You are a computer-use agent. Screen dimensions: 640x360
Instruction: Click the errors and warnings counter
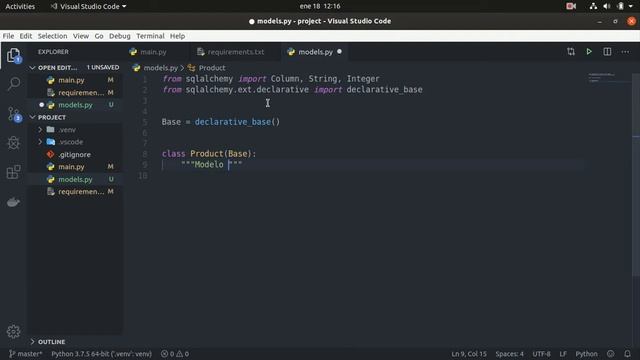click(x=175, y=354)
